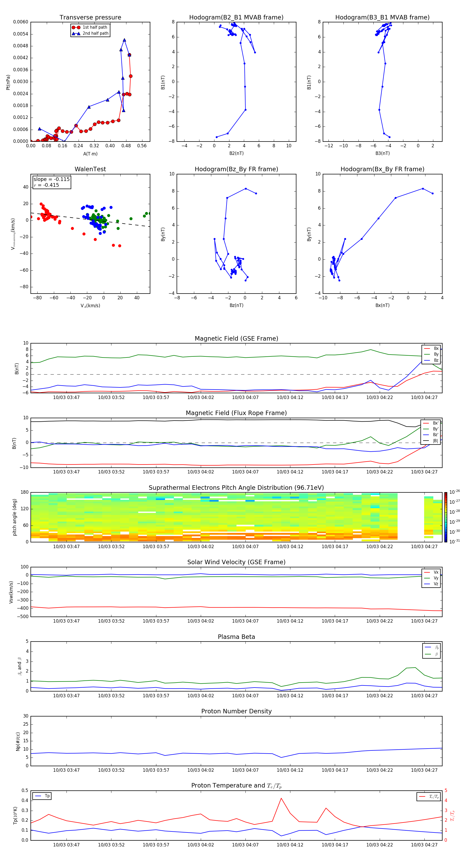
Task: Click the 'Proton Temperature and Te/Tp' title
Action: pyautogui.click(x=236, y=786)
